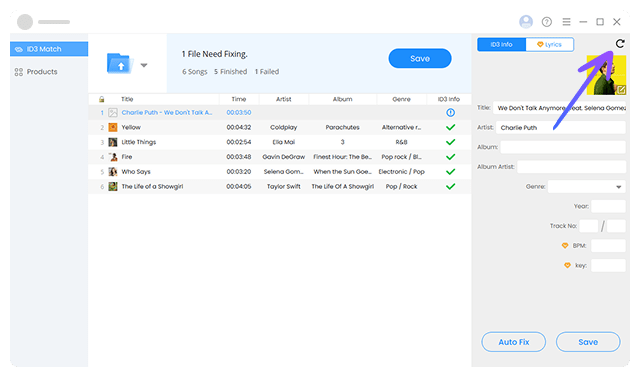
Task: Click the Album column header
Action: (342, 99)
